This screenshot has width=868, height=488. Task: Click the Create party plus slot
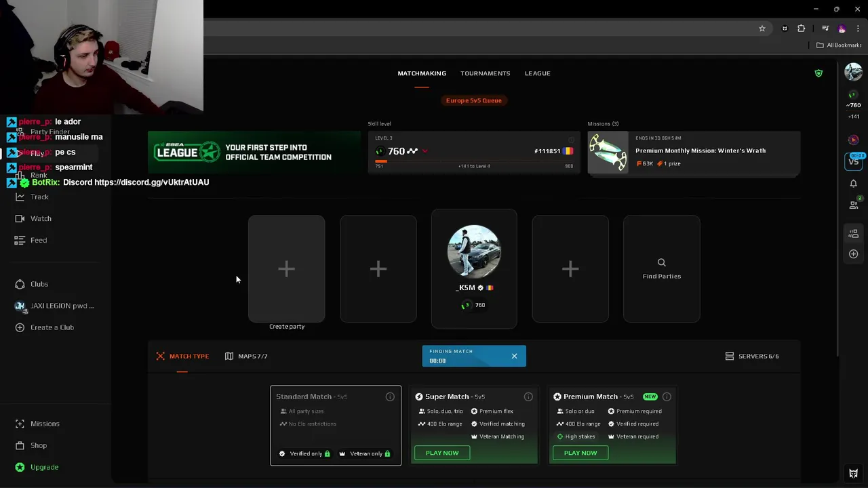point(286,268)
